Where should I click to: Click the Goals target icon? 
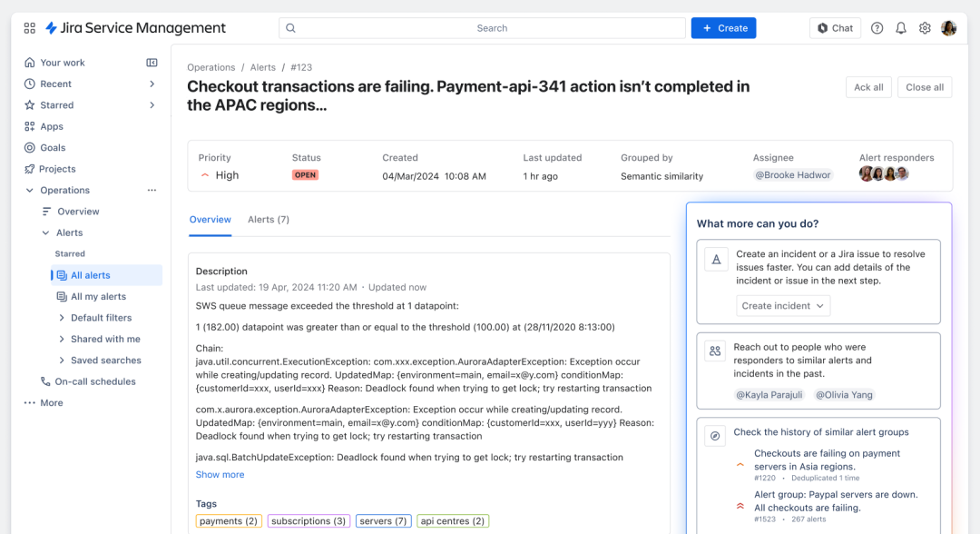(x=29, y=147)
